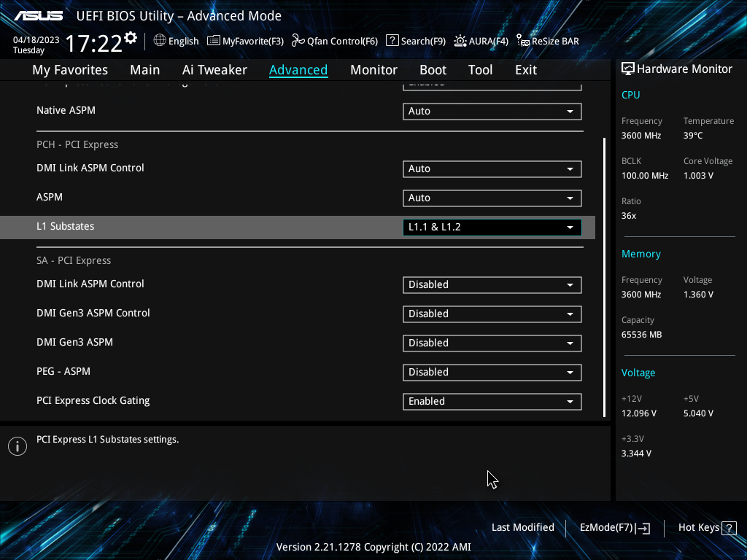
Task: Expand the PCH ASPM dropdown set to Auto
Action: tap(492, 198)
